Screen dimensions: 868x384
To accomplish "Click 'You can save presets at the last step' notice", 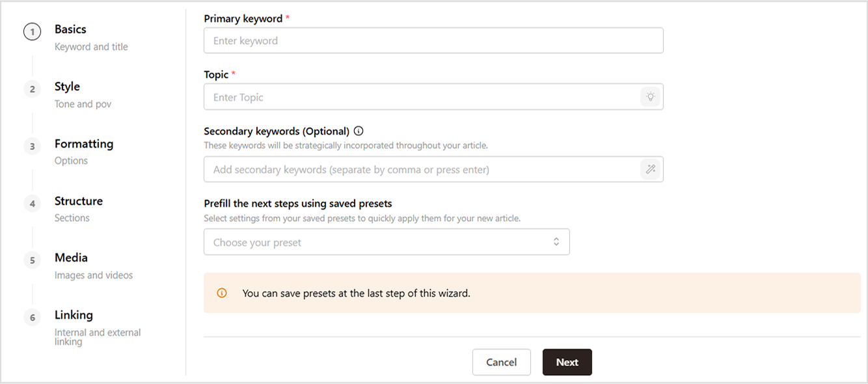I will tap(356, 294).
